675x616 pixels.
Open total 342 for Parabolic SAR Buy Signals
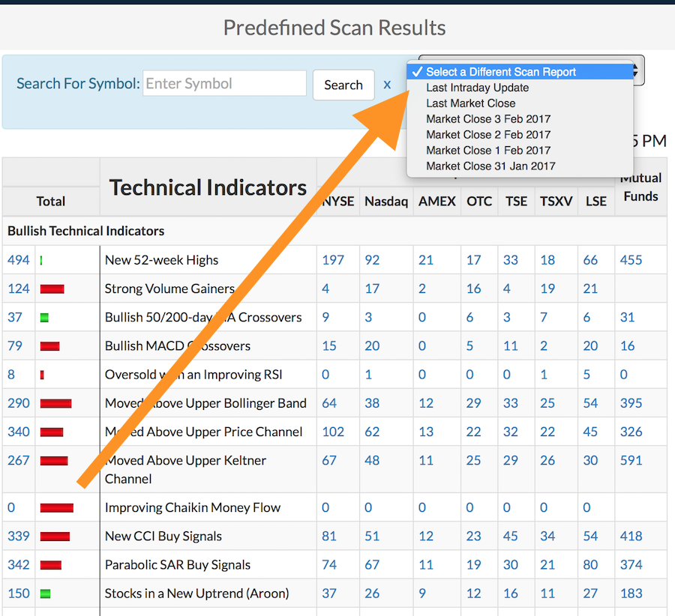coord(19,565)
